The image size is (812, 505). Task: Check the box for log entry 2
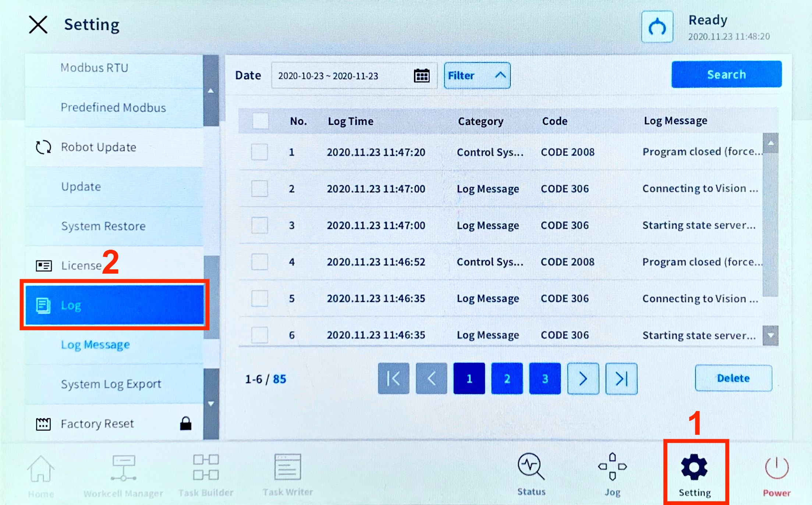point(259,189)
